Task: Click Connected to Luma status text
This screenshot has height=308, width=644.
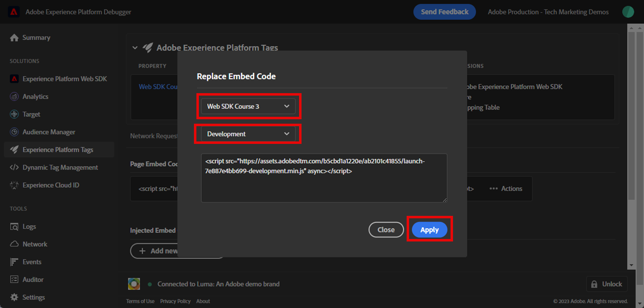Action: click(218, 284)
